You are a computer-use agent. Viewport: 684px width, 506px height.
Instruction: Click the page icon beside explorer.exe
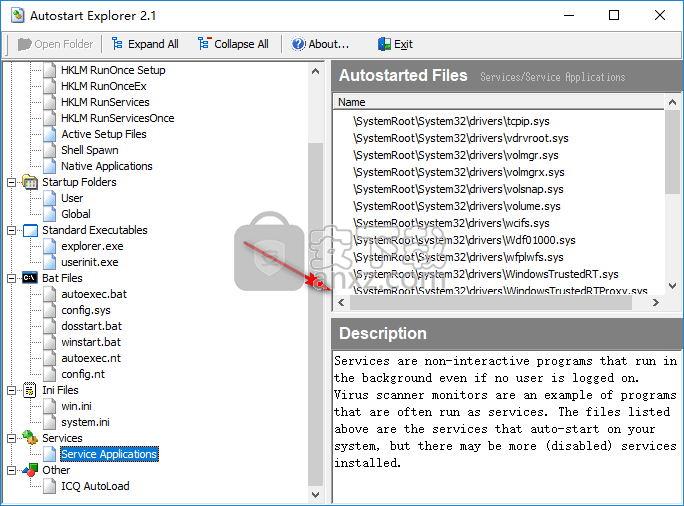pyautogui.click(x=50, y=246)
